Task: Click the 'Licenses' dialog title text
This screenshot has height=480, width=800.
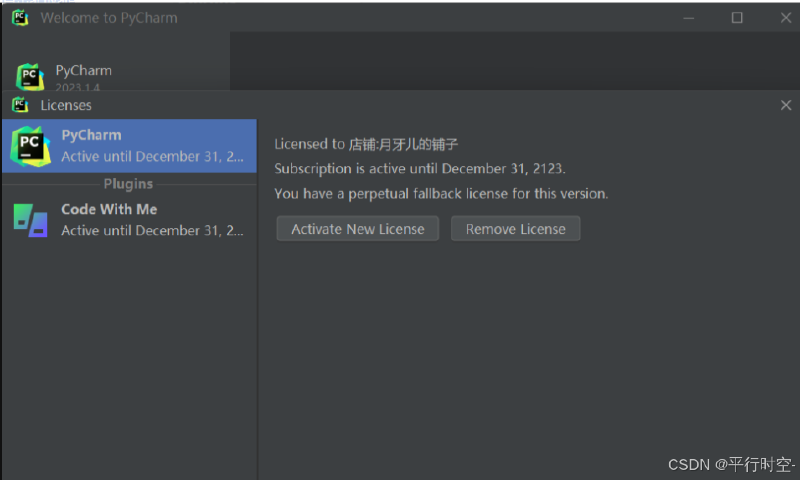Action: coord(66,105)
